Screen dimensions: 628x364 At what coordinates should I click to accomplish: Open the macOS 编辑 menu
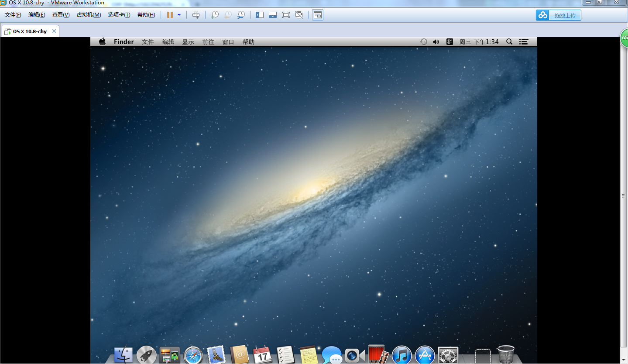(168, 42)
